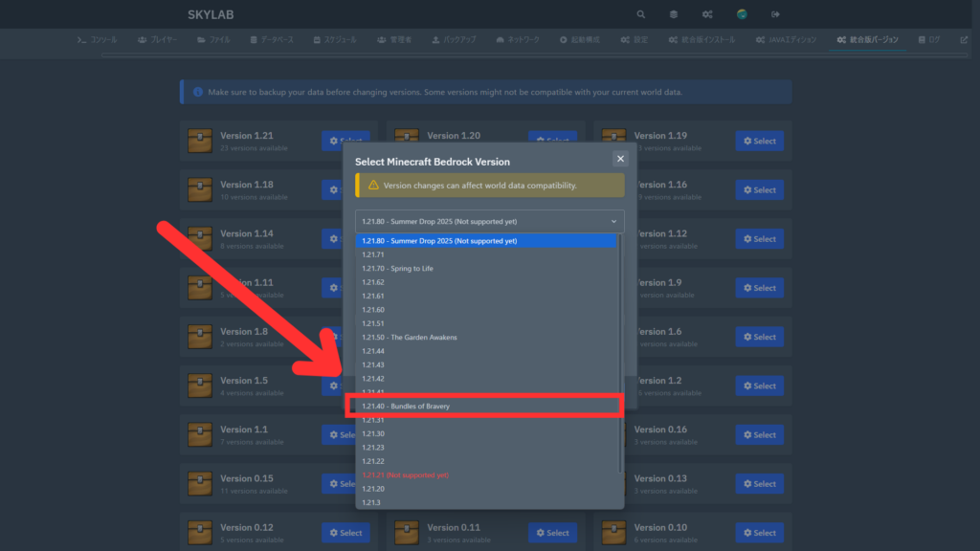Click Select for Version 0.16
The height and width of the screenshot is (551, 980).
click(x=759, y=435)
